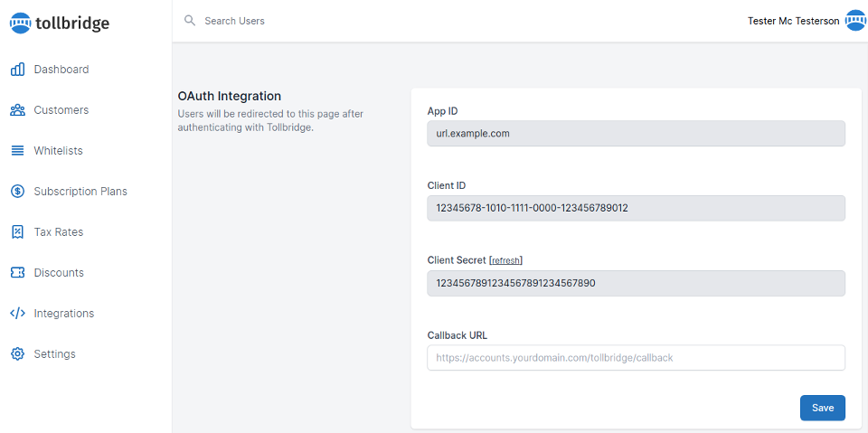The image size is (868, 433).
Task: Refresh the Client Secret via refresh link
Action: point(505,260)
